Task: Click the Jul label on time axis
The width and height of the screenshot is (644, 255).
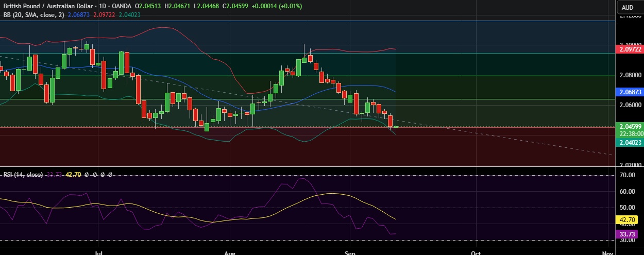Action: point(98,252)
